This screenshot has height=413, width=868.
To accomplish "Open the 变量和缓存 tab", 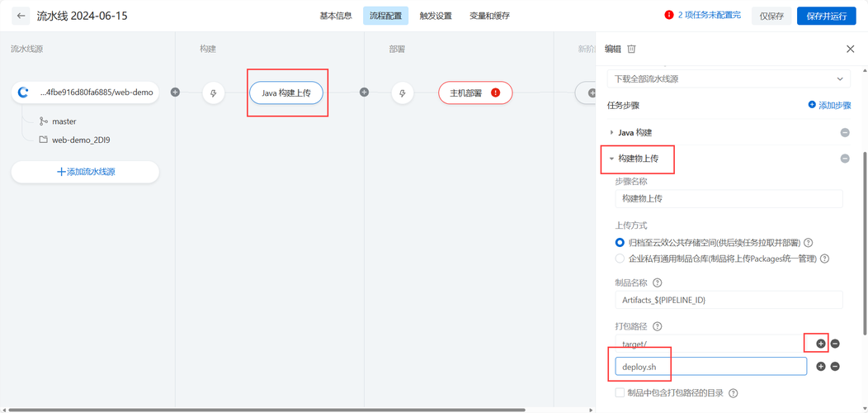I will (x=489, y=16).
